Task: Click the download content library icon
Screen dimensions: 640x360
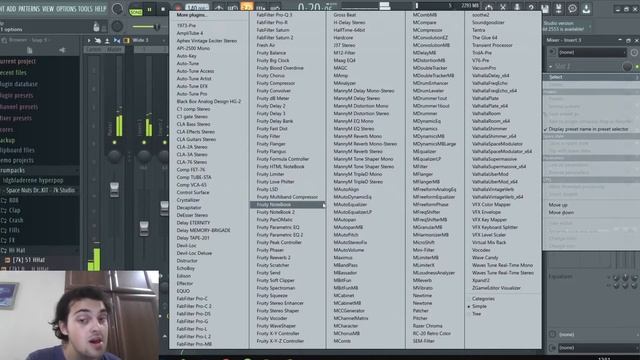Action: click(x=586, y=8)
